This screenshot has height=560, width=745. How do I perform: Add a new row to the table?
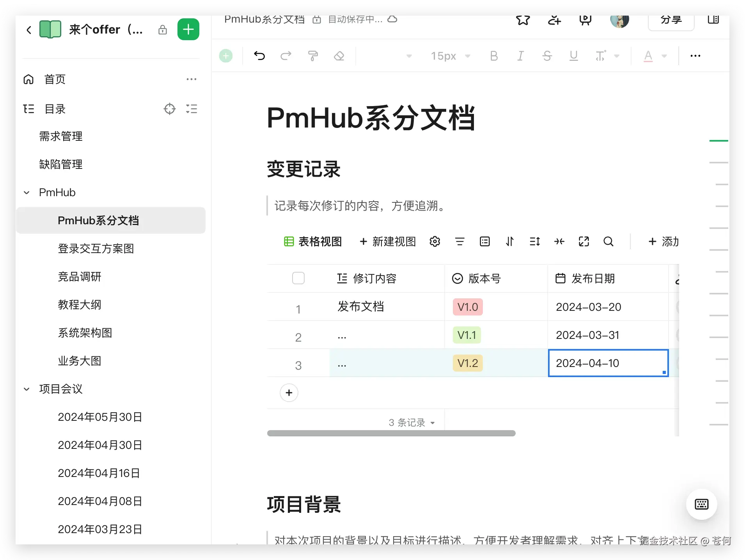289,393
